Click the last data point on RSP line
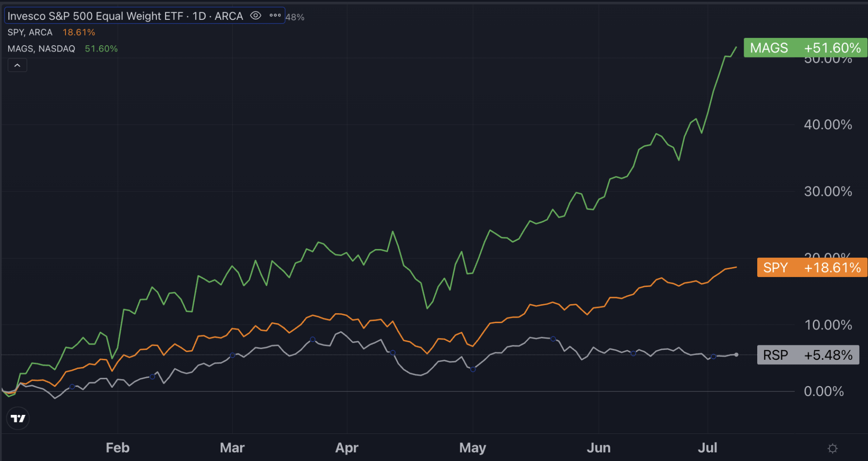This screenshot has width=868, height=461. click(x=736, y=355)
